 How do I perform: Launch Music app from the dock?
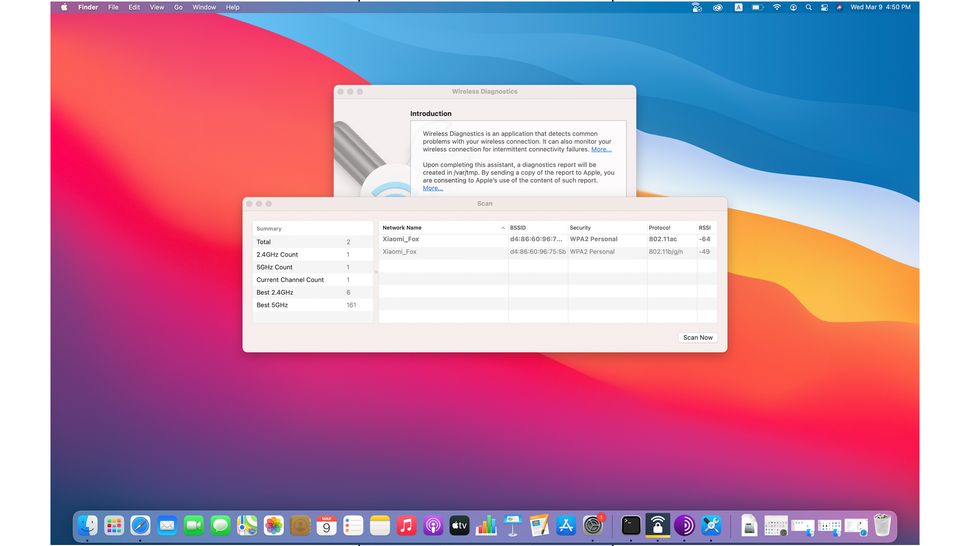pos(406,526)
